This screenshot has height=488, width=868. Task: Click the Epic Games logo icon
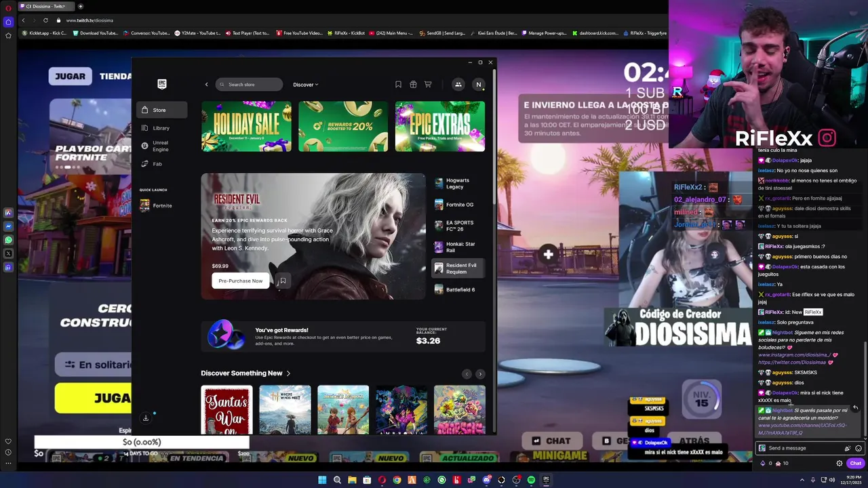(x=162, y=84)
